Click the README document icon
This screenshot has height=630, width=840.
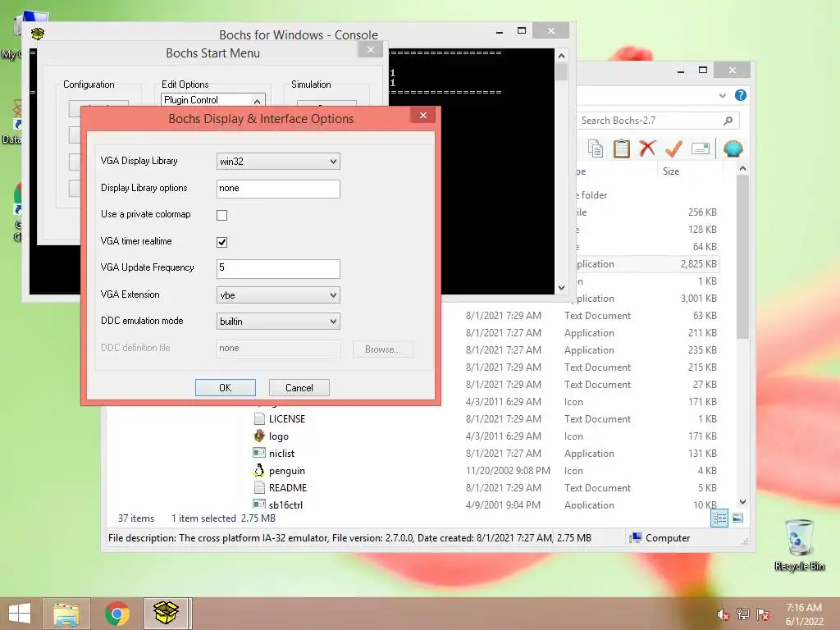pyautogui.click(x=259, y=487)
